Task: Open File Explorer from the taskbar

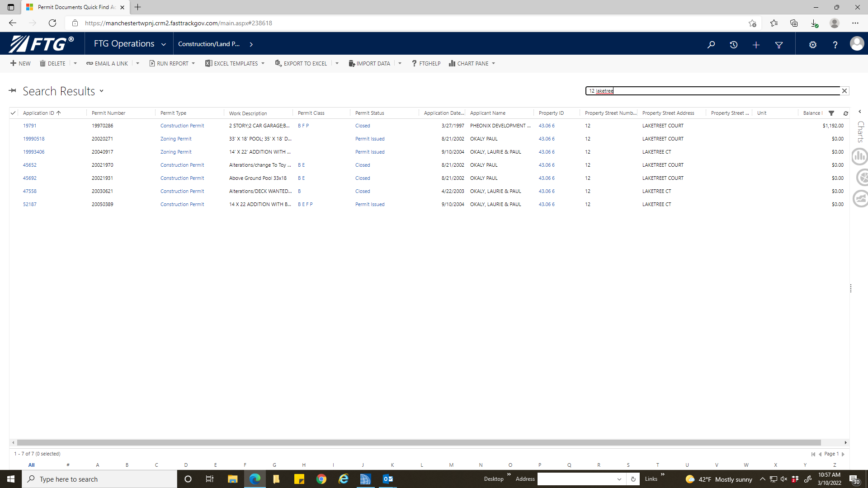Action: pyautogui.click(x=232, y=479)
